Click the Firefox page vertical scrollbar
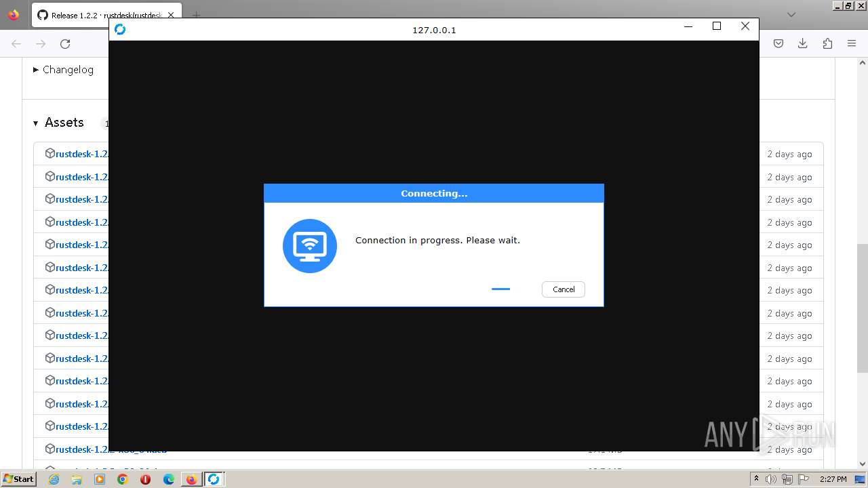Viewport: 868px width, 488px height. tap(863, 308)
